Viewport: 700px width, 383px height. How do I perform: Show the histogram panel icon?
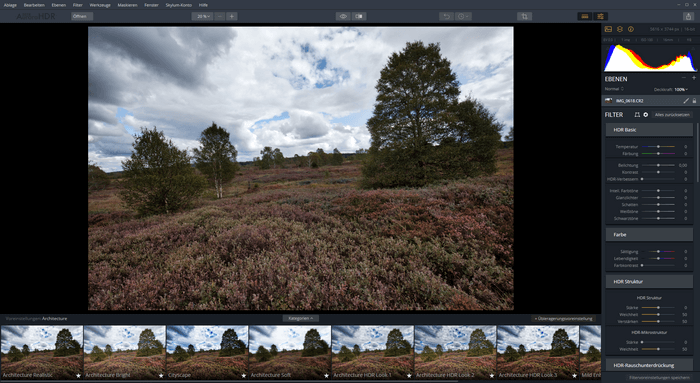pos(608,29)
